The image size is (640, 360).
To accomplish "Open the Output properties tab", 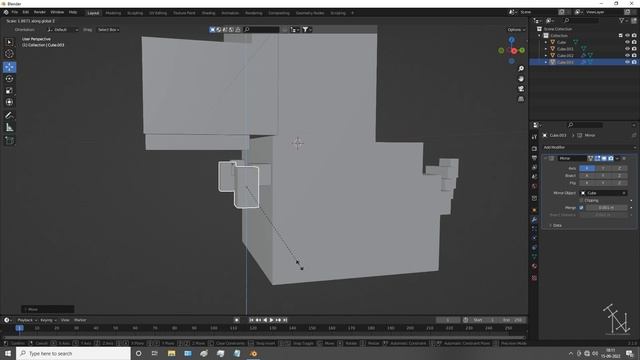I will (534, 158).
